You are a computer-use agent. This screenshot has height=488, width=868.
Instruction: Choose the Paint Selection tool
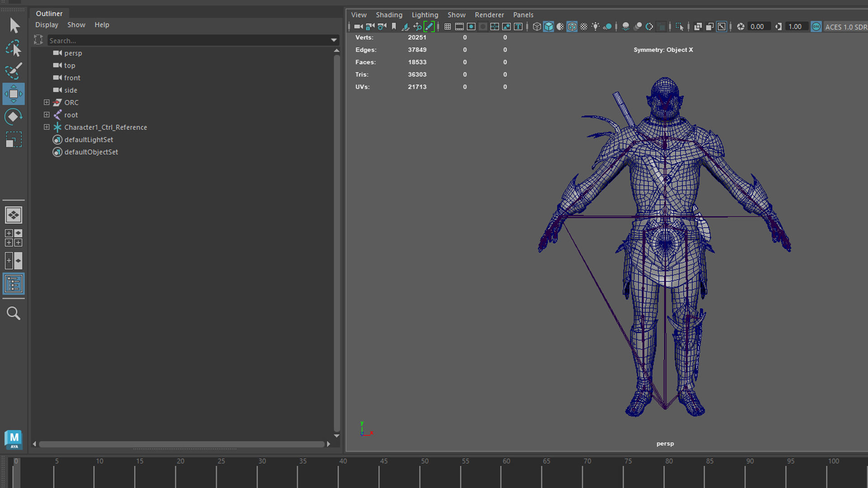point(14,71)
